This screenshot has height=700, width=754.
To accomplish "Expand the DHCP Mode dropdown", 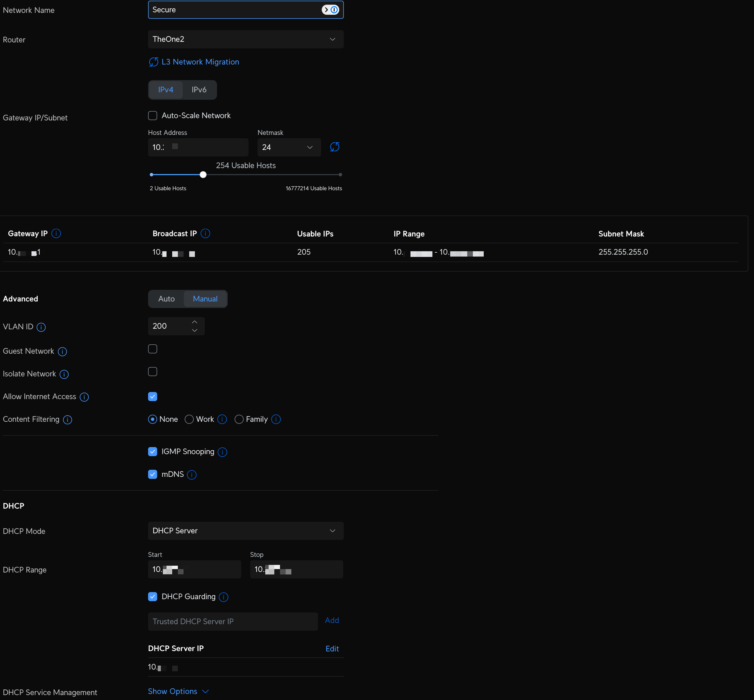I will click(x=245, y=531).
